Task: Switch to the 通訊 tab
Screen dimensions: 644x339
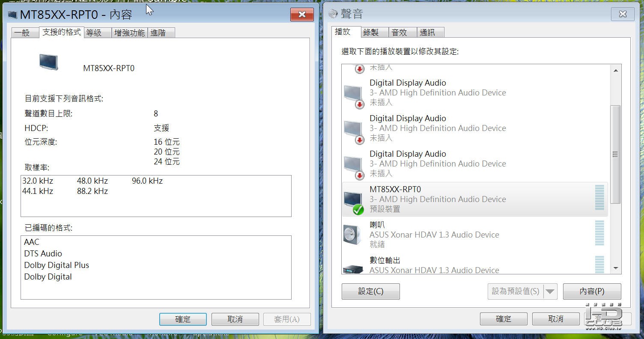Action: pos(430,32)
